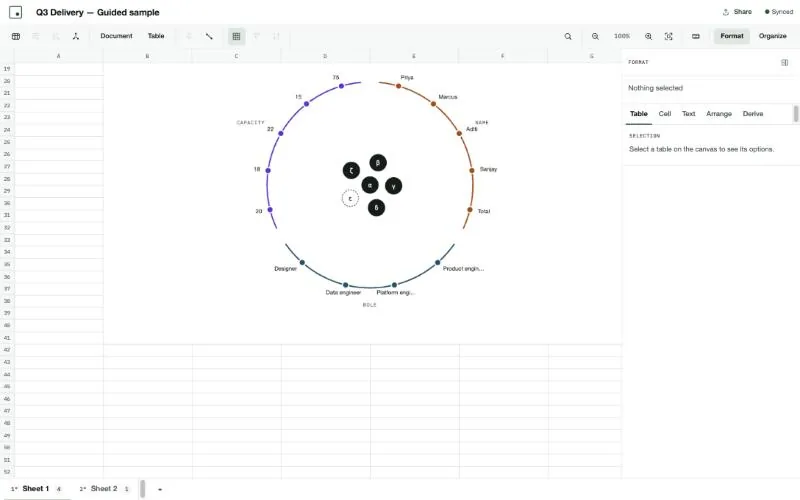
Task: Click the zoom out icon
Action: (x=595, y=36)
